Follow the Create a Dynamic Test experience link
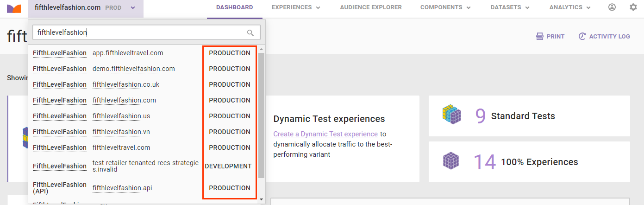Image resolution: width=644 pixels, height=205 pixels. click(x=325, y=134)
